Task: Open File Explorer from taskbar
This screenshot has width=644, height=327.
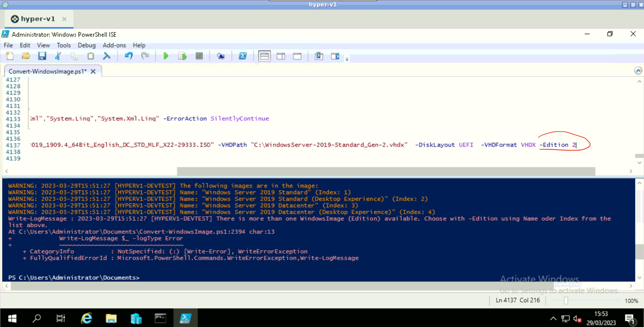Action: (111, 318)
